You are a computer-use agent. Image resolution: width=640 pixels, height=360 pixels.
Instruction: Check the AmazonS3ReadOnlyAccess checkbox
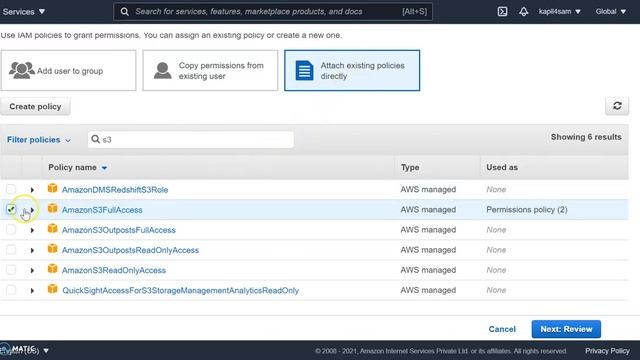11,270
